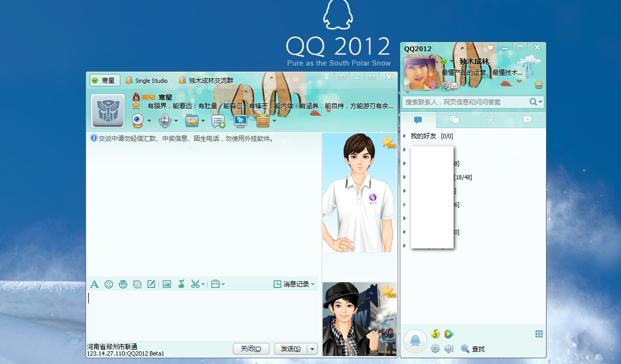The width and height of the screenshot is (621, 364).
Task: Click the 寒星 signature text line
Action: pyautogui.click(x=270, y=106)
